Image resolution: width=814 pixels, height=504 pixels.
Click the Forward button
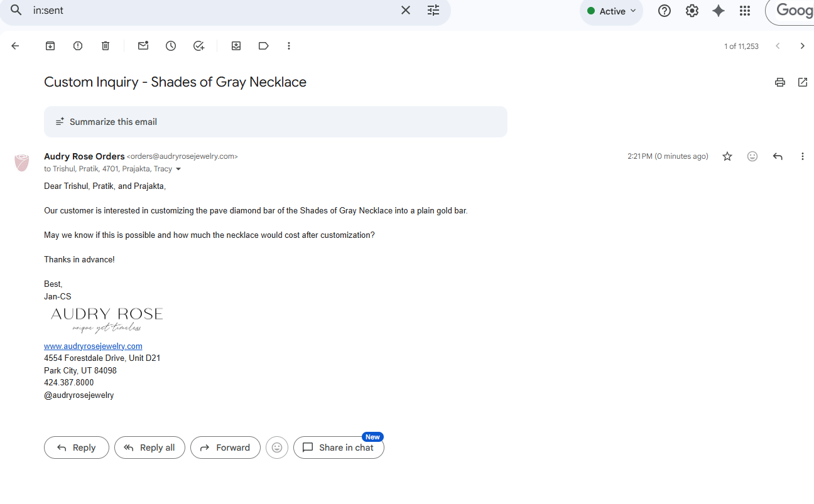pos(225,448)
